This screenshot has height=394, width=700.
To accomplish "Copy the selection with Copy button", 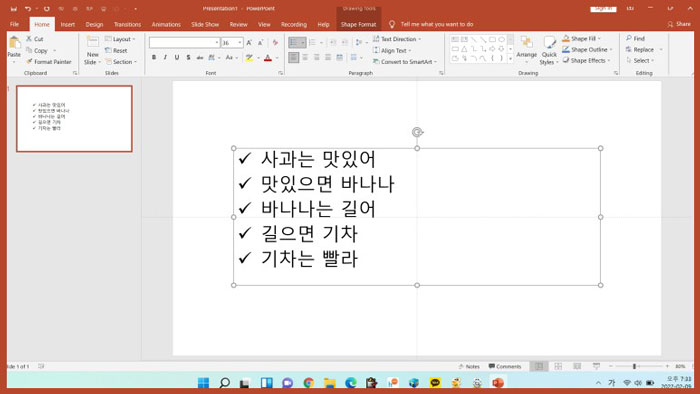I will click(37, 50).
